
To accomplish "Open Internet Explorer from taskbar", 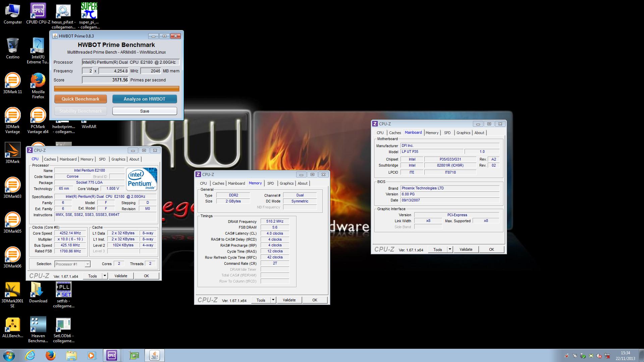I will (x=30, y=355).
